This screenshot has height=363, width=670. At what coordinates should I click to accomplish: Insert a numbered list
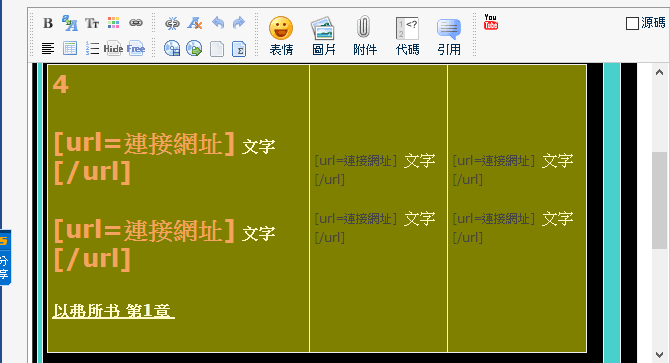pos(92,48)
